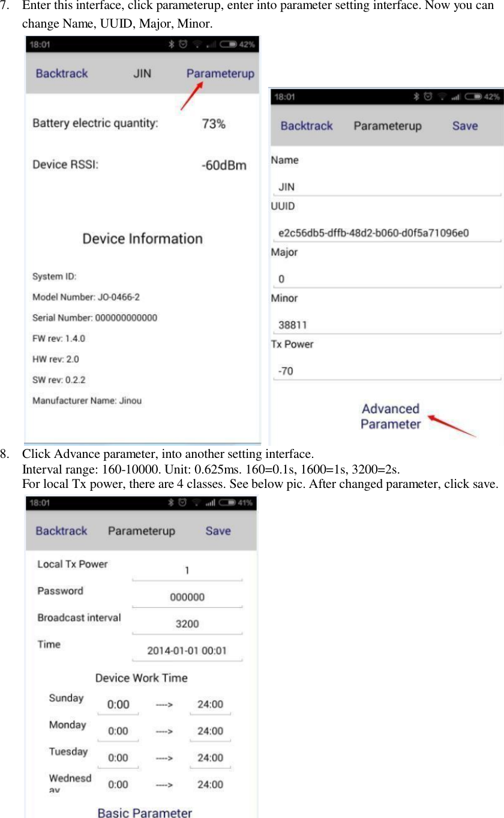Click the 73% battery quantity value
This screenshot has height=818, width=504.
pos(214,124)
